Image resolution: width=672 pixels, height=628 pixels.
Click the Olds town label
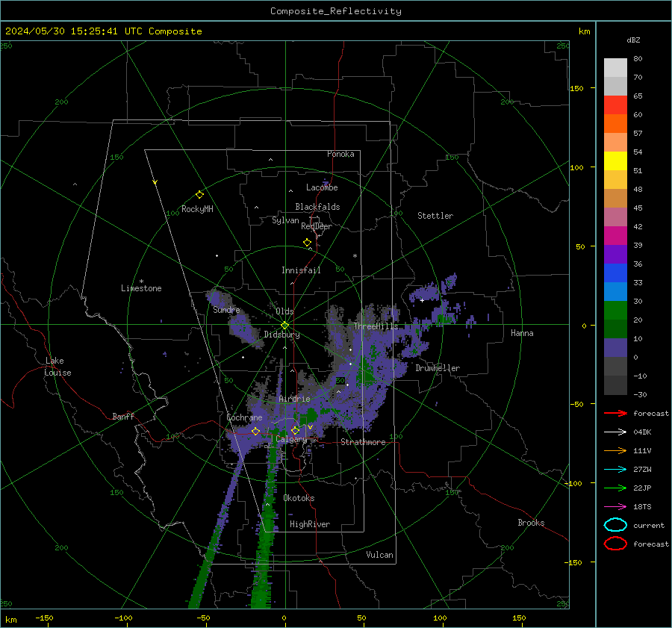coord(284,311)
